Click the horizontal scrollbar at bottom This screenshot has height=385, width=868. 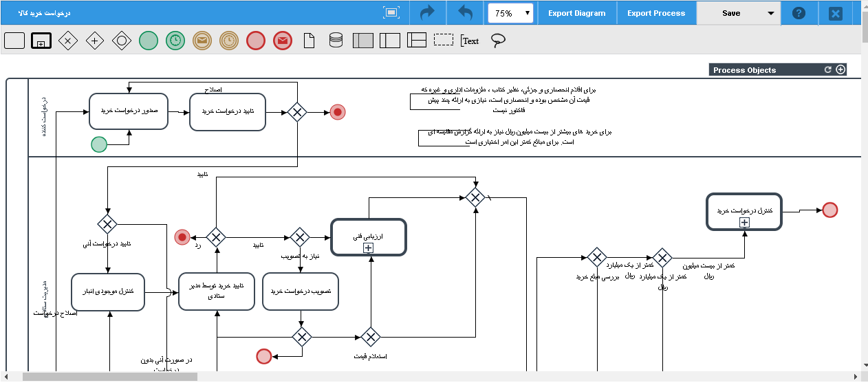pyautogui.click(x=110, y=377)
